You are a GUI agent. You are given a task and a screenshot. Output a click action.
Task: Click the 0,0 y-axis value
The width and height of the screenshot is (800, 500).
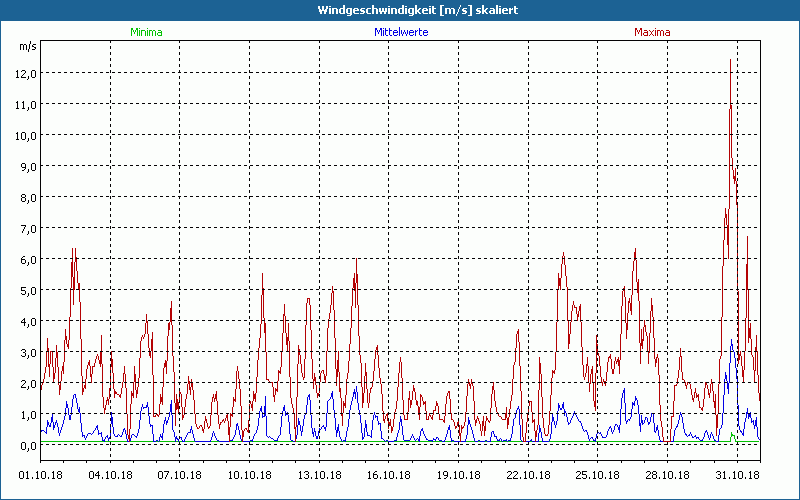[26, 445]
